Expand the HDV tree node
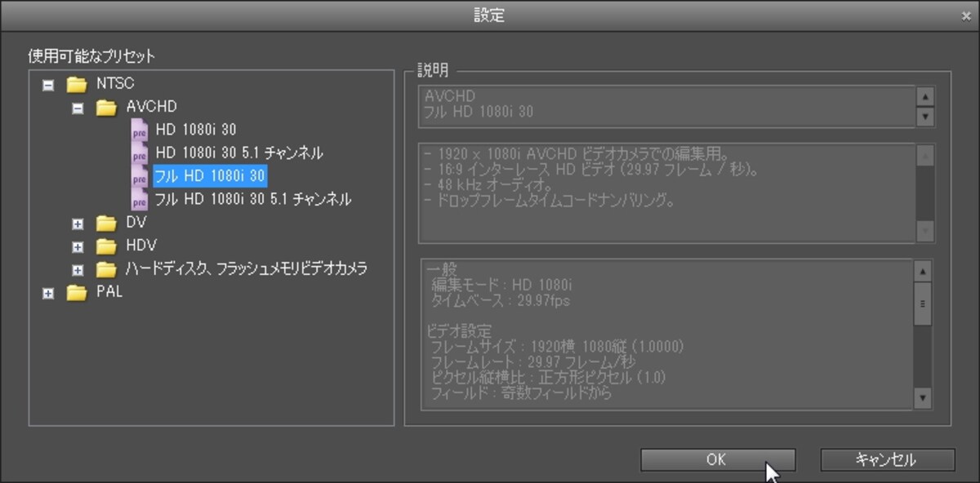980x483 pixels. (78, 246)
